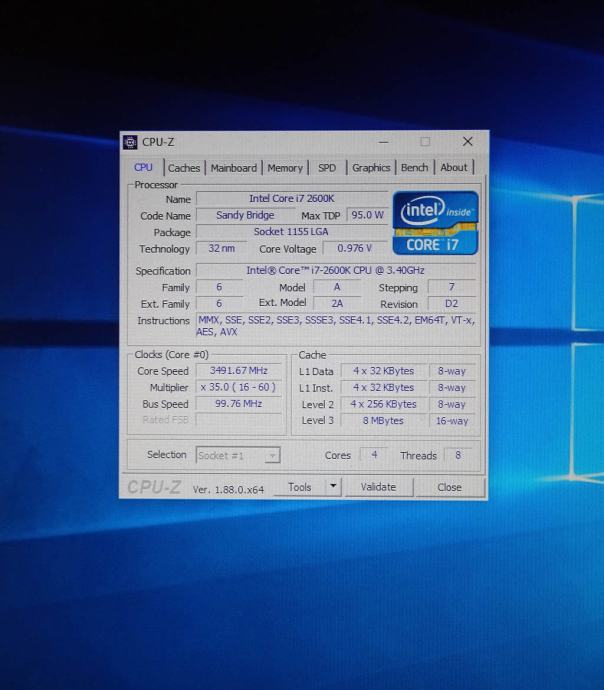Open the Mainboard tab
The height and width of the screenshot is (690, 604).
233,168
